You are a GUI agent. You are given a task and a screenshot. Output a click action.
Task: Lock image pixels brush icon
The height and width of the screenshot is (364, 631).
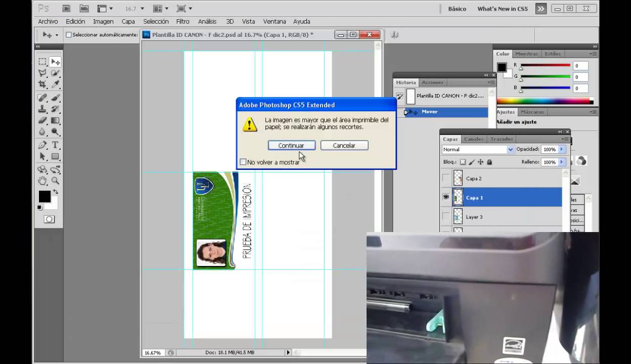tap(472, 162)
